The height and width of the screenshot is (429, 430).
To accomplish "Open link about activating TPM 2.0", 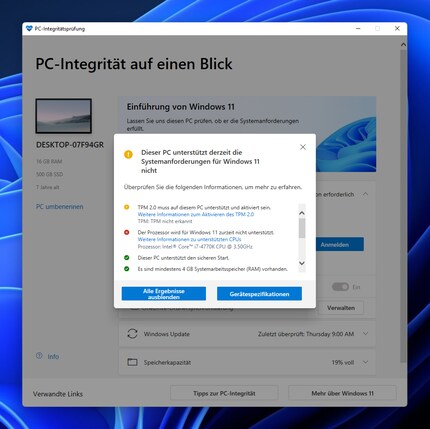I will (196, 214).
